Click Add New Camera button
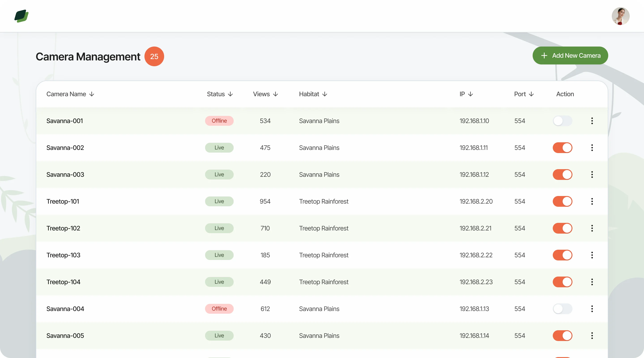This screenshot has height=358, width=644. (570, 55)
